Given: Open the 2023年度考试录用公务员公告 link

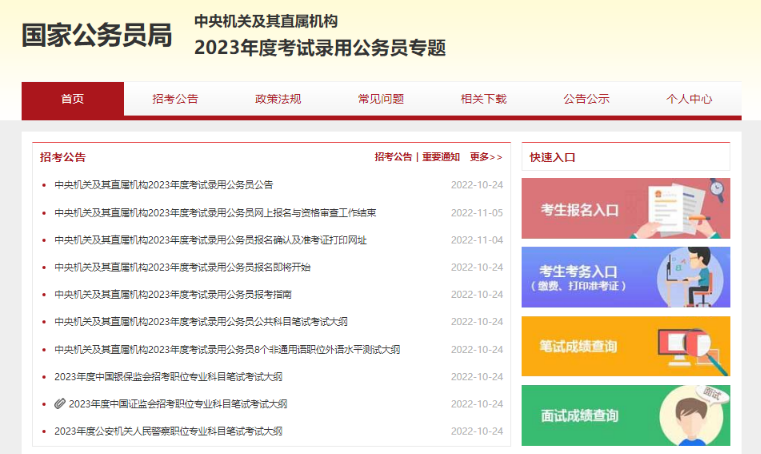Looking at the screenshot, I should point(164,185).
